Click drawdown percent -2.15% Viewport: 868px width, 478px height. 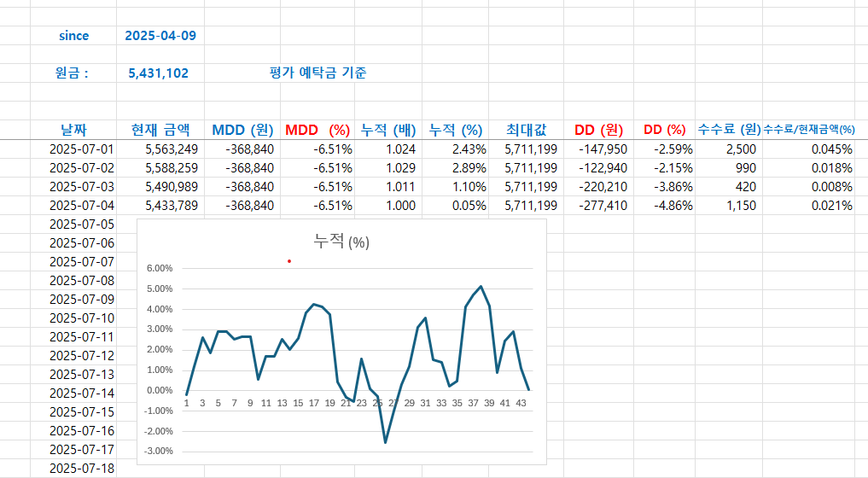click(664, 168)
